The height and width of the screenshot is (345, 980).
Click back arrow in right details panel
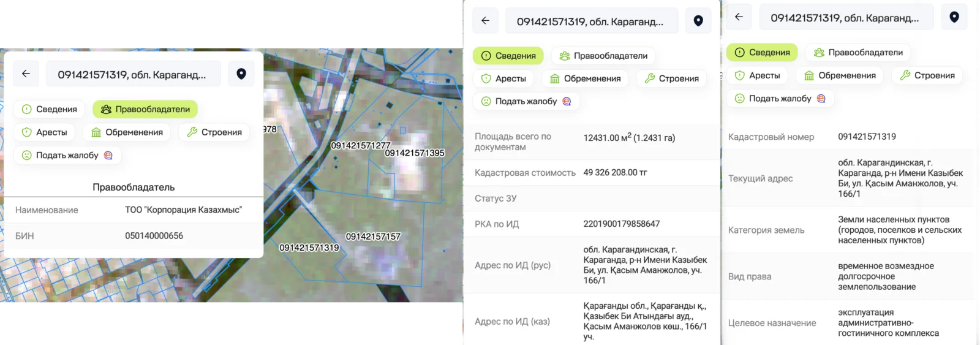[x=739, y=17]
